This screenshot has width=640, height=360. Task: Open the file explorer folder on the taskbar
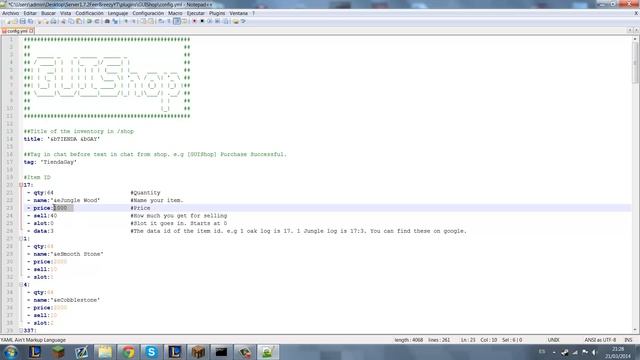pyautogui.click(x=105, y=352)
